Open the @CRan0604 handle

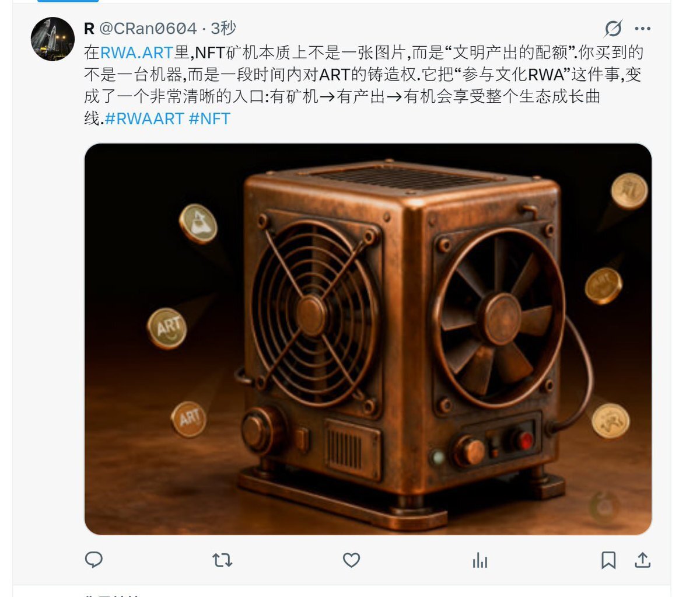(x=148, y=28)
